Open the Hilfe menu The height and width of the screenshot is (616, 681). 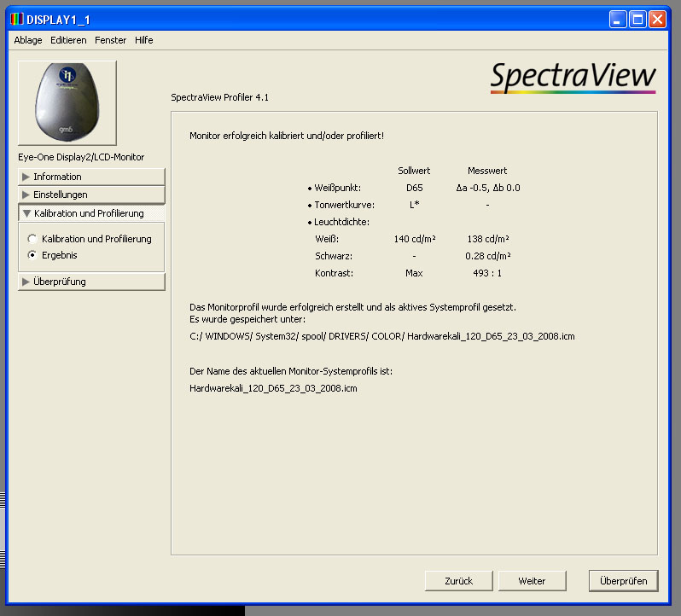coord(144,40)
